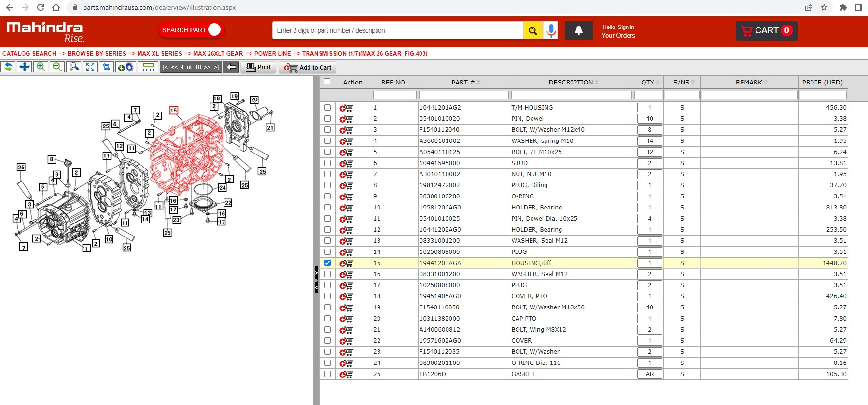The width and height of the screenshot is (868, 405).
Task: Open BROWSE BY SERIES breadcrumb
Action: (97, 54)
